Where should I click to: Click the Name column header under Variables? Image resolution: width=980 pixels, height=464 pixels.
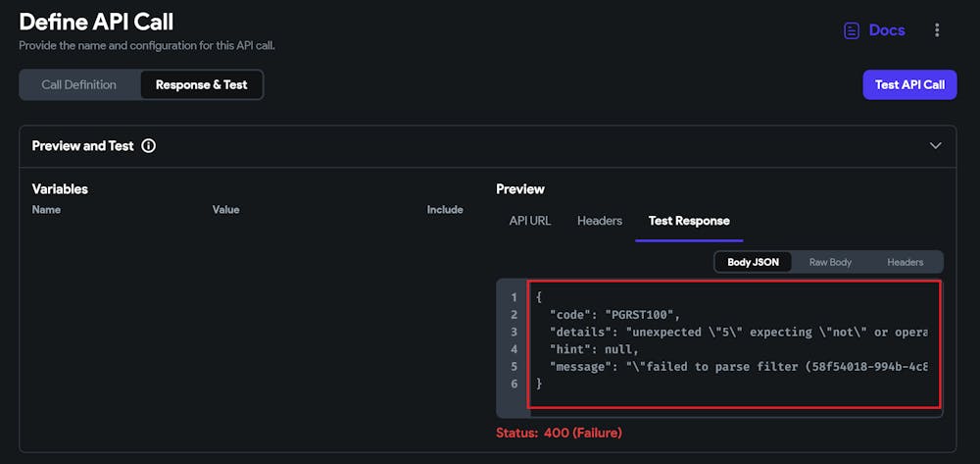pyautogui.click(x=47, y=210)
